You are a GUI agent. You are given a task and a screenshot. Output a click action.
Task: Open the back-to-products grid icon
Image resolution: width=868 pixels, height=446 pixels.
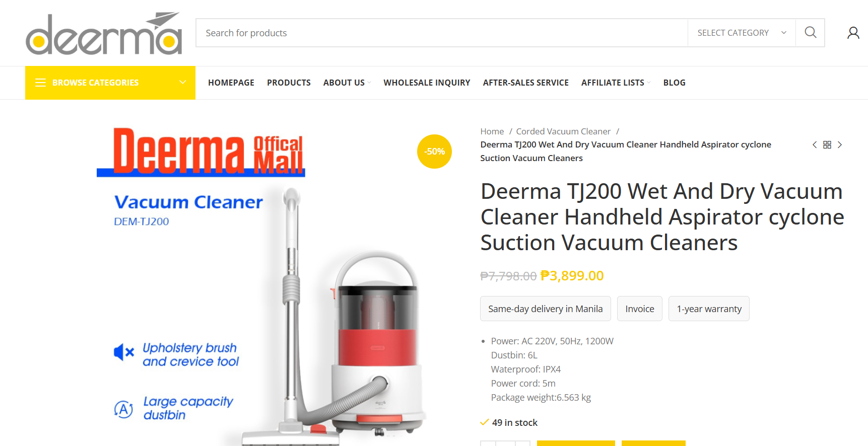click(x=827, y=145)
